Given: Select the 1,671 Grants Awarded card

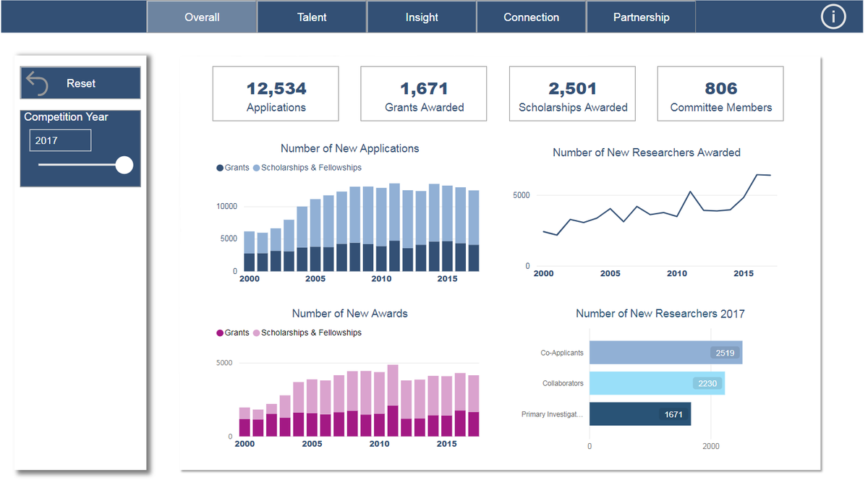Looking at the screenshot, I should click(x=424, y=93).
